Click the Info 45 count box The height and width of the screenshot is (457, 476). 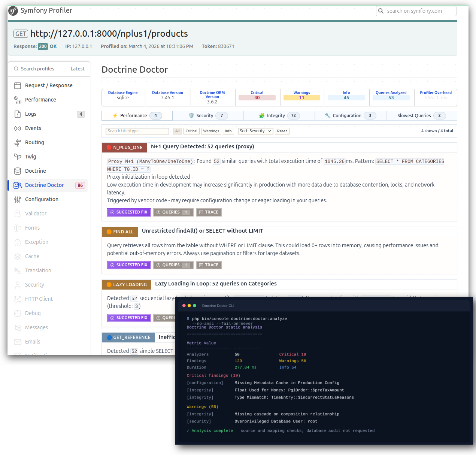coord(346,98)
